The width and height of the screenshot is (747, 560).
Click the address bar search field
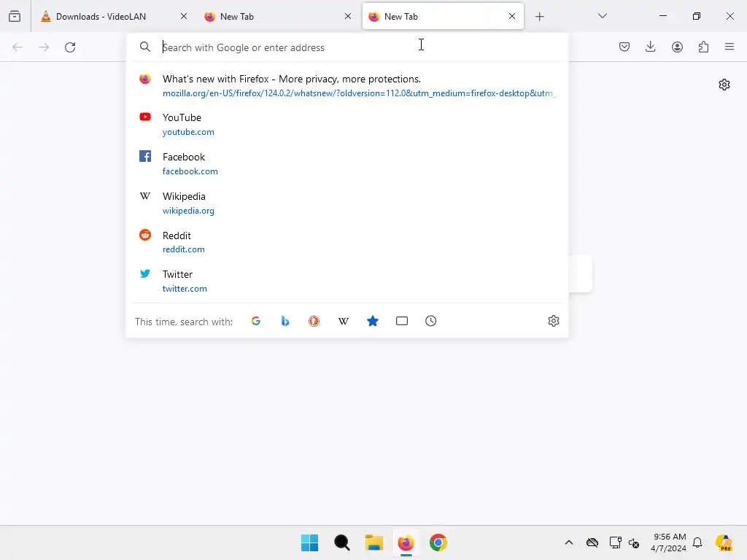[347, 47]
